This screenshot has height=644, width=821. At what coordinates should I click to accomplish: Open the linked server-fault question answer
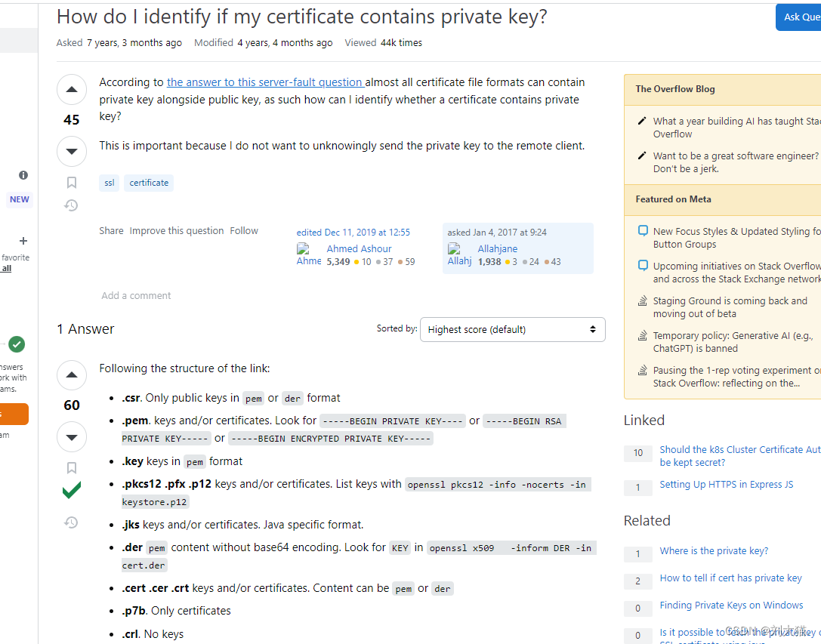point(265,82)
